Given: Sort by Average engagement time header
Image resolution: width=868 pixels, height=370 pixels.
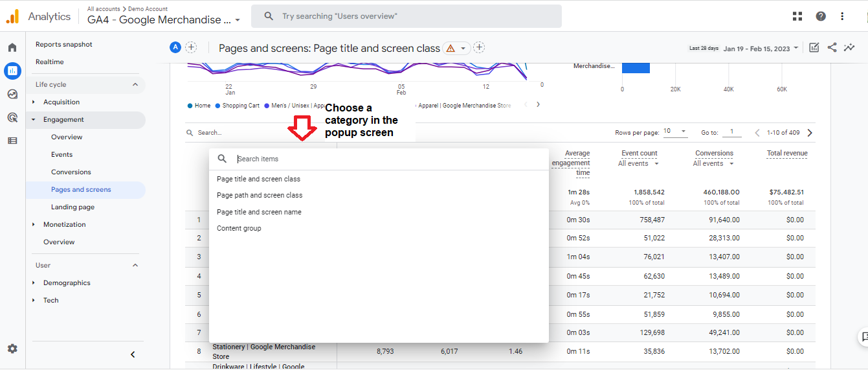Looking at the screenshot, I should [x=571, y=163].
